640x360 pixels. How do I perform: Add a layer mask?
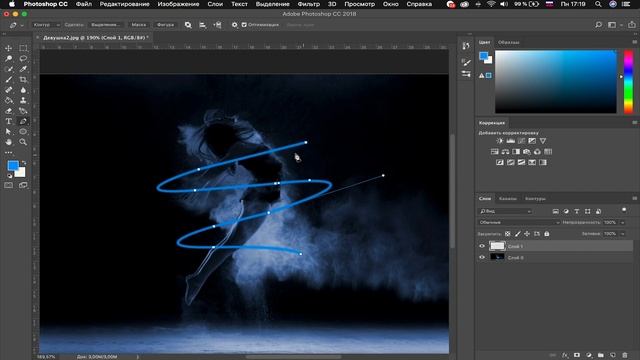[x=577, y=356]
